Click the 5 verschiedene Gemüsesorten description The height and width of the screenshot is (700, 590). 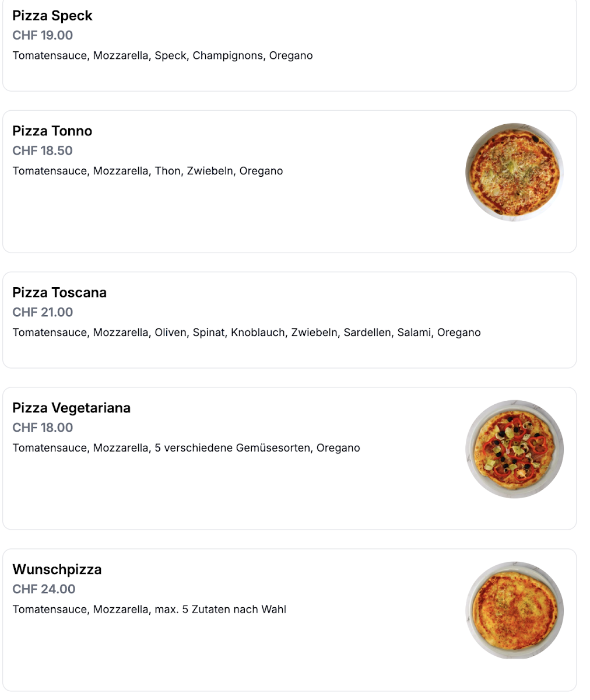pyautogui.click(x=186, y=449)
